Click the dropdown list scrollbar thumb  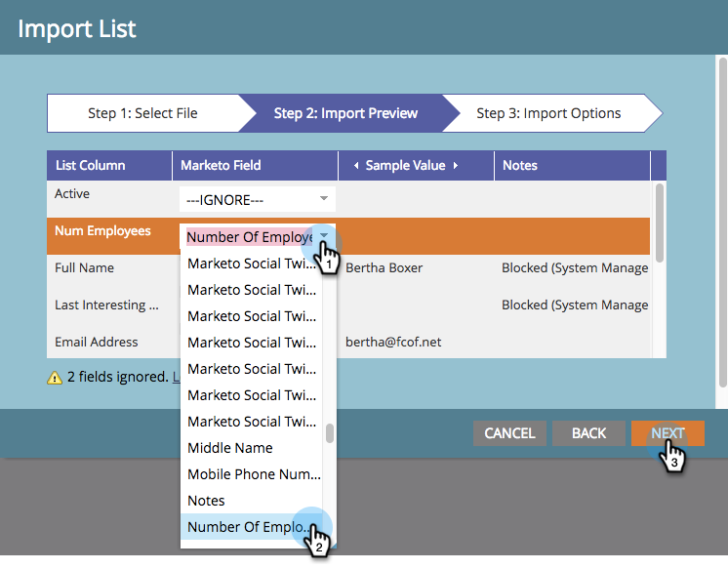tap(330, 433)
